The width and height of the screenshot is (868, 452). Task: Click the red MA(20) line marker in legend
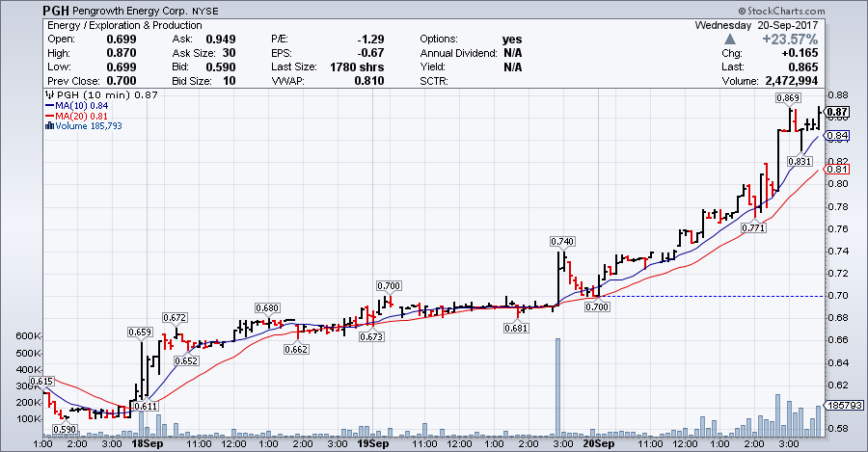coord(49,117)
